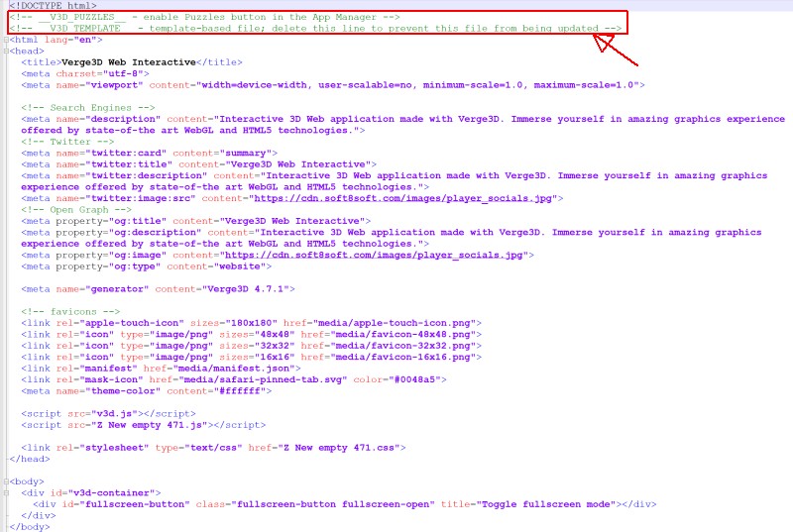The image size is (793, 532).
Task: Click the "theme-color" name value
Action: click(x=123, y=391)
